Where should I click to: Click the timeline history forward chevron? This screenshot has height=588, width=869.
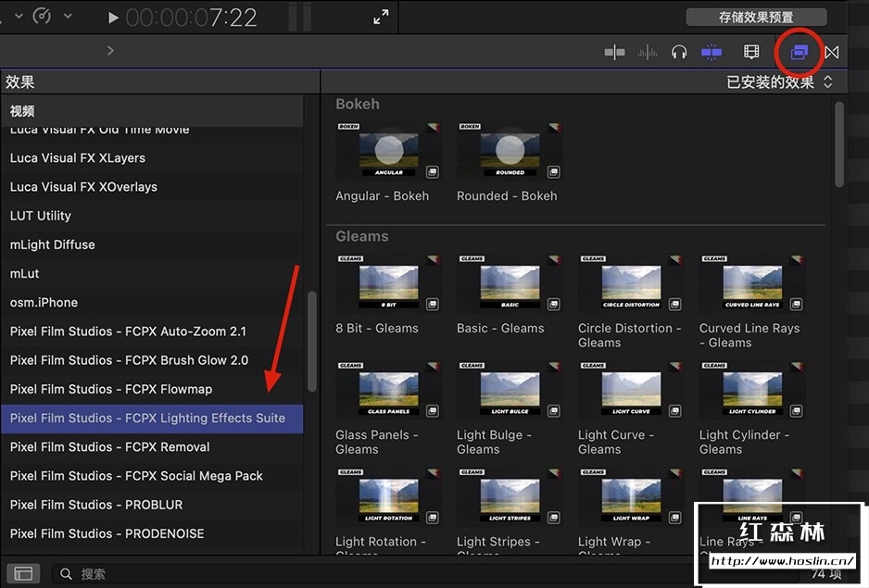click(110, 51)
